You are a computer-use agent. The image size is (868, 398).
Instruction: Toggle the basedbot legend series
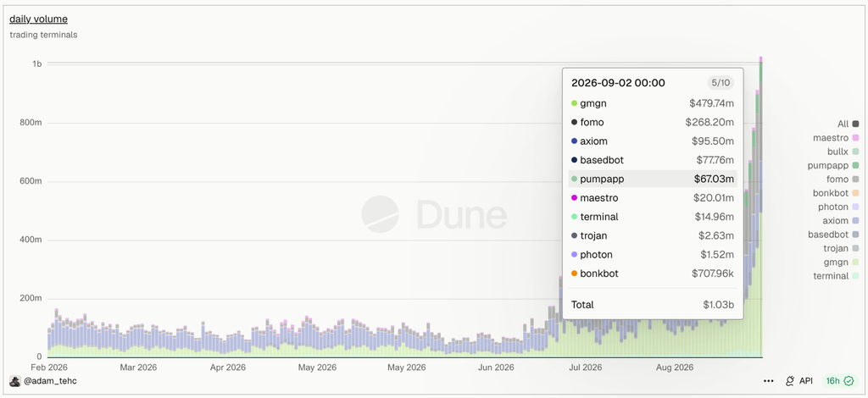(833, 235)
